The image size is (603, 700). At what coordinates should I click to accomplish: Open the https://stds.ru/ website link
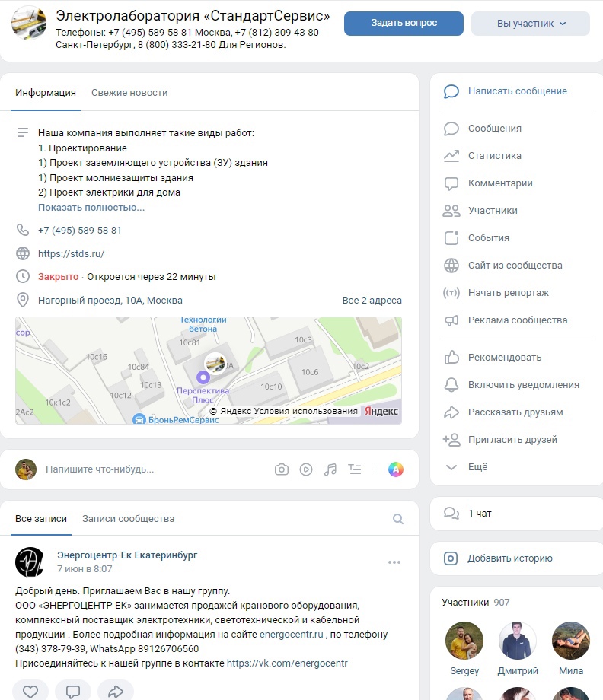[x=71, y=253]
